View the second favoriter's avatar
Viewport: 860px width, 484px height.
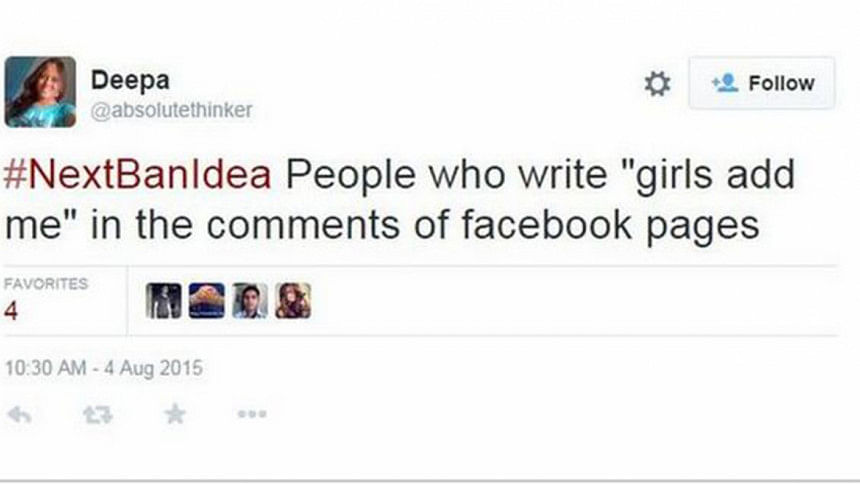click(206, 300)
